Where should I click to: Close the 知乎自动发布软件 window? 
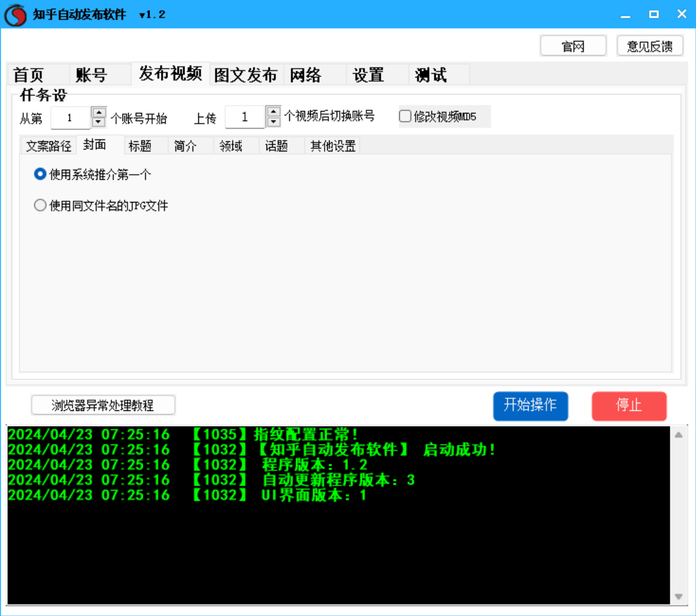(682, 14)
